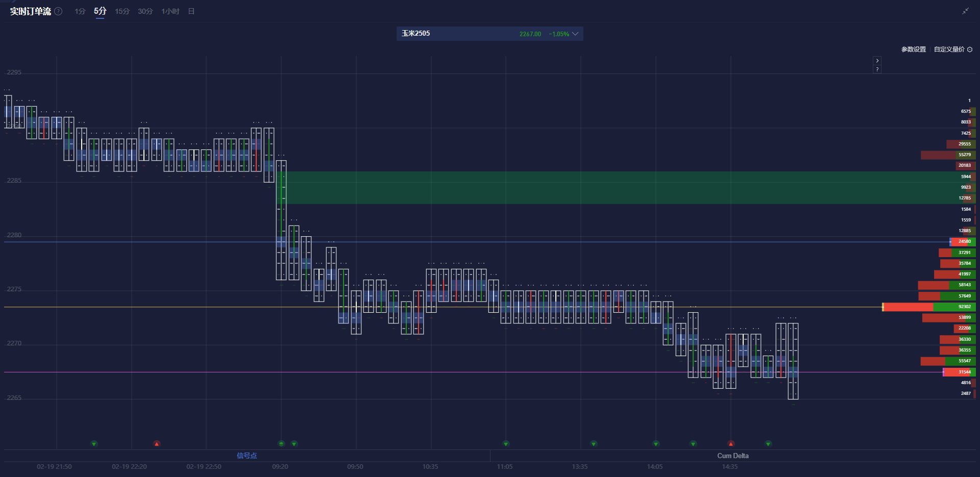Open the 实时订单流 help tooltip icon
The width and height of the screenshot is (980, 477).
pos(58,11)
